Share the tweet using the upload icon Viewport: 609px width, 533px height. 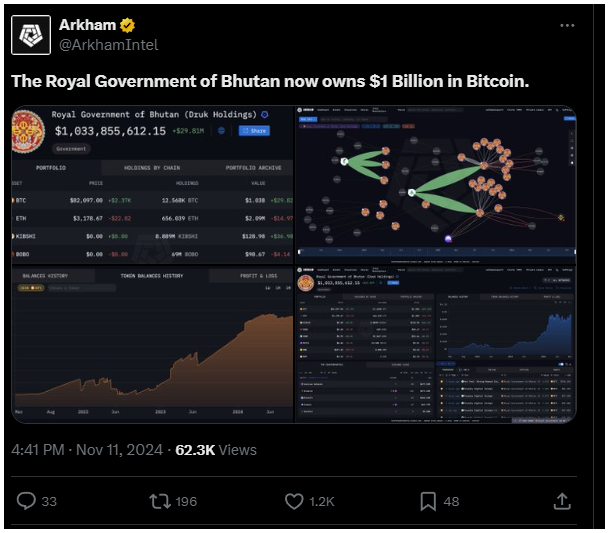coord(562,501)
